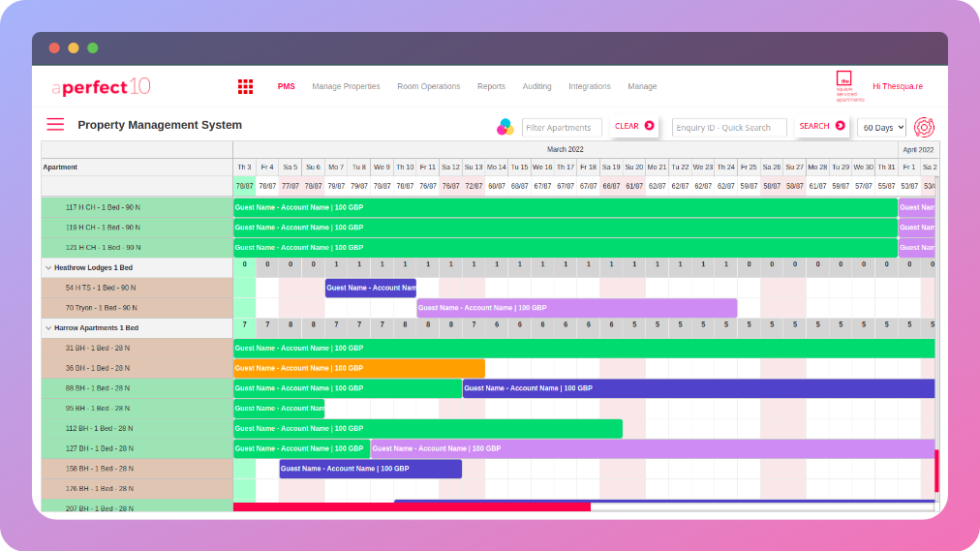This screenshot has width=980, height=551.
Task: Open the red target settings icon
Action: tap(925, 128)
